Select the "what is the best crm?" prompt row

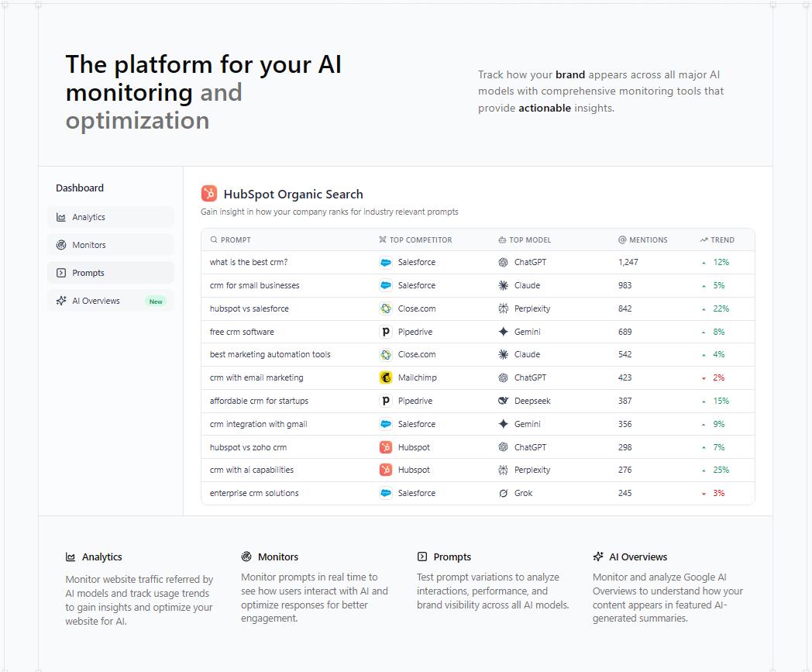249,262
